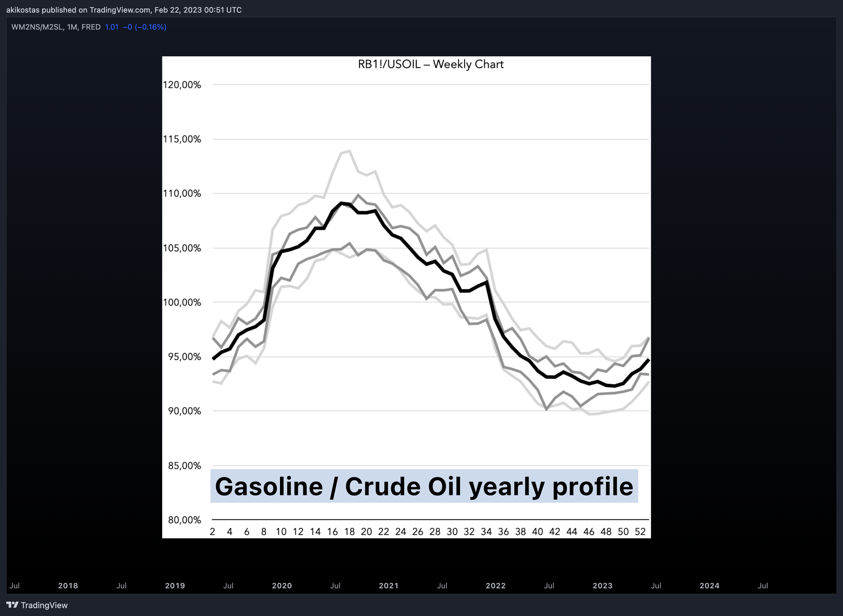Click week 26 on the x-axis
This screenshot has width=843, height=616.
point(418,532)
